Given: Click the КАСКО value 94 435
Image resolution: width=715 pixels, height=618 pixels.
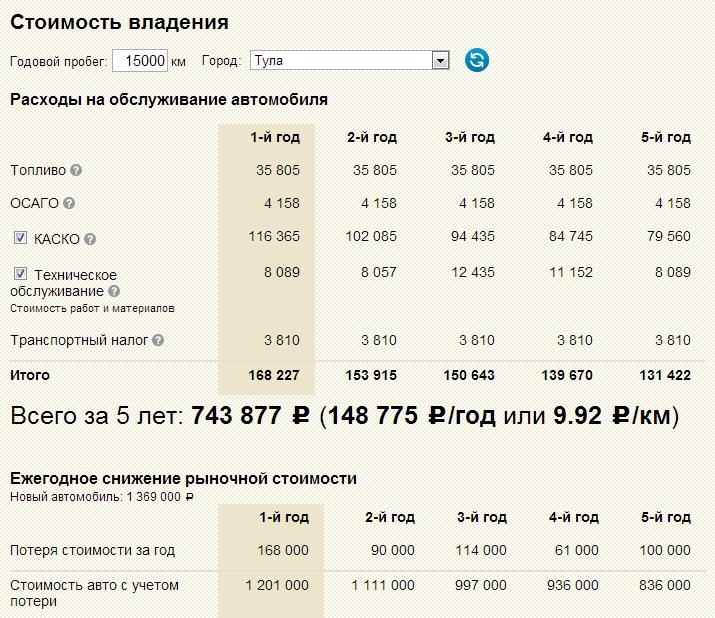Looking at the screenshot, I should click(x=473, y=236).
